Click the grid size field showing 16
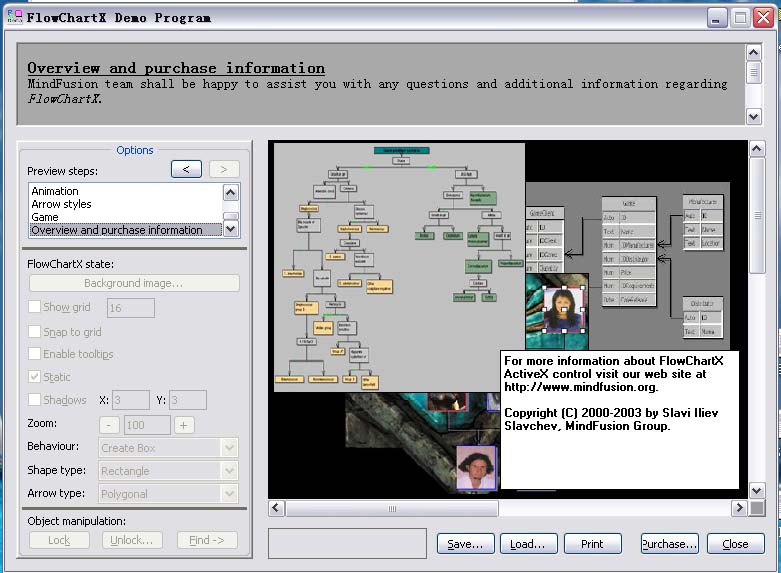The height and width of the screenshot is (573, 781). pyautogui.click(x=130, y=308)
